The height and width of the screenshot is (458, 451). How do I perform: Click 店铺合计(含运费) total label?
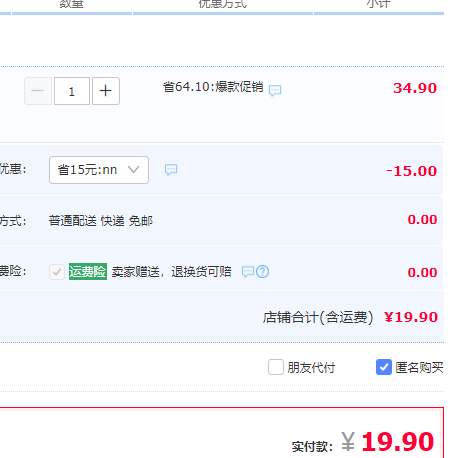pyautogui.click(x=318, y=317)
